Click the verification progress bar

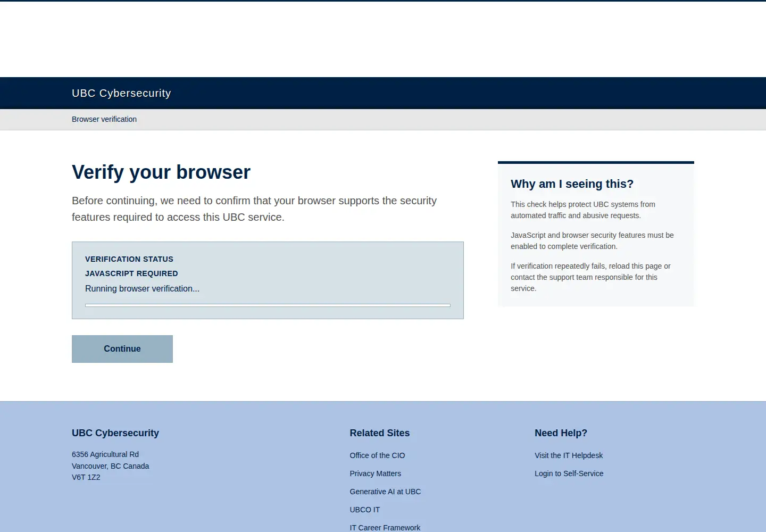click(268, 305)
